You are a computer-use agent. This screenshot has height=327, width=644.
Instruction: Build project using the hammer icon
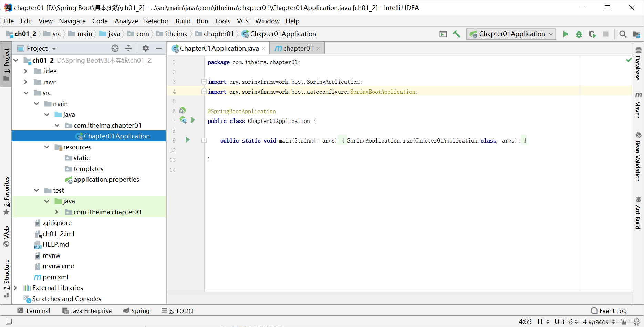pyautogui.click(x=457, y=34)
